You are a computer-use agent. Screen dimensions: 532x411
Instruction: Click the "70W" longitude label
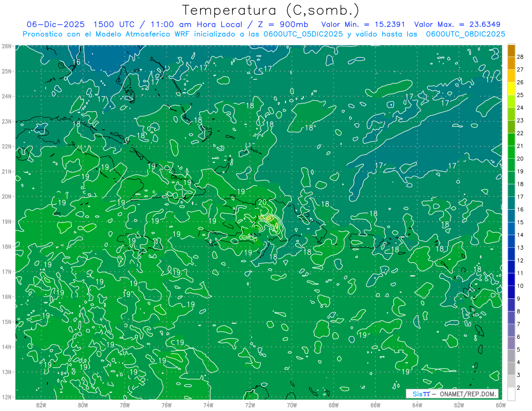point(292,404)
